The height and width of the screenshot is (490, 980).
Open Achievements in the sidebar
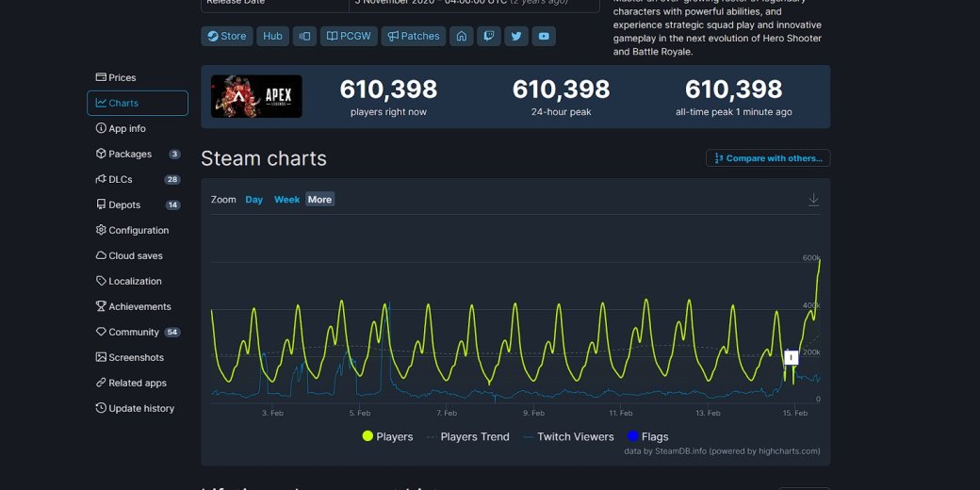(138, 307)
